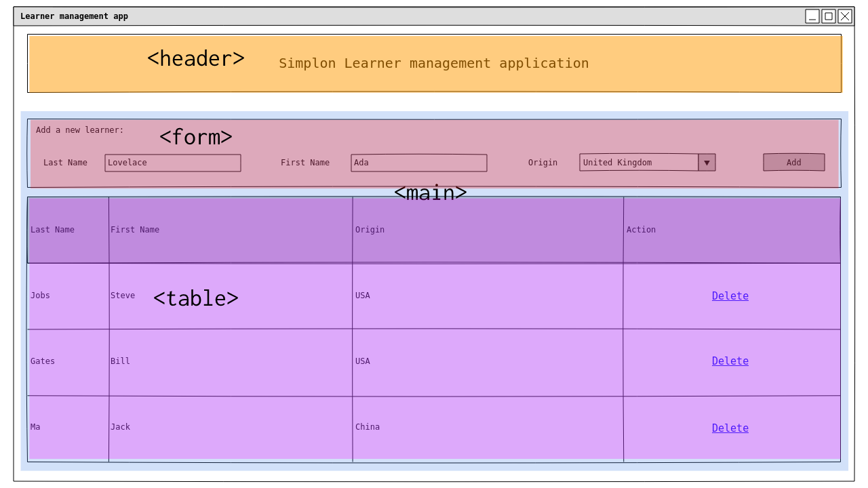Viewport: 868px width, 488px height.
Task: Click the First Name column header
Action: pos(135,230)
